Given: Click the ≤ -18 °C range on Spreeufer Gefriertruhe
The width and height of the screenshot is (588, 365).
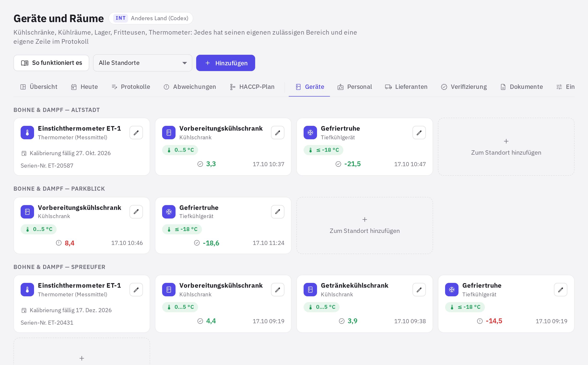Looking at the screenshot, I should (465, 307).
